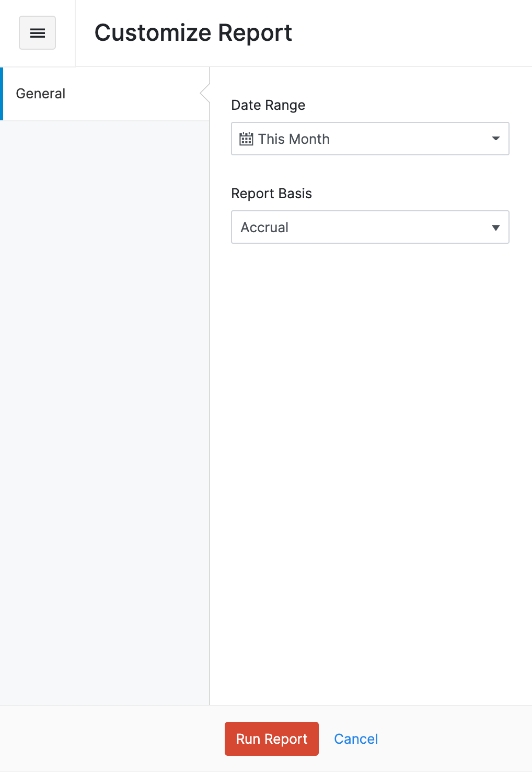Click the blue active bar beside General

(x=2, y=94)
